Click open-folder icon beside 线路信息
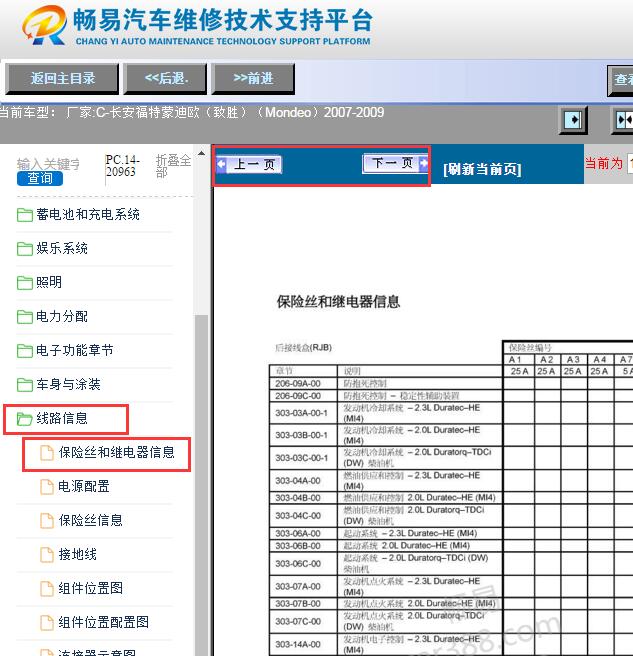 25,419
